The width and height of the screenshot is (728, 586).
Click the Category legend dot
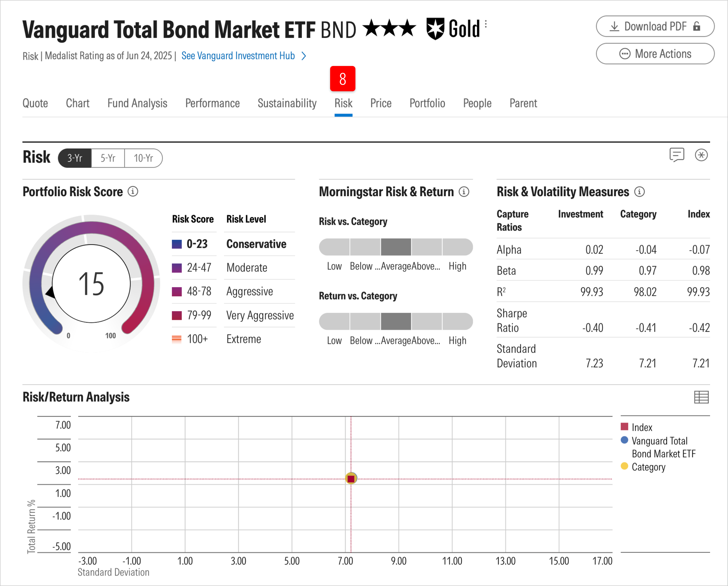click(x=624, y=466)
